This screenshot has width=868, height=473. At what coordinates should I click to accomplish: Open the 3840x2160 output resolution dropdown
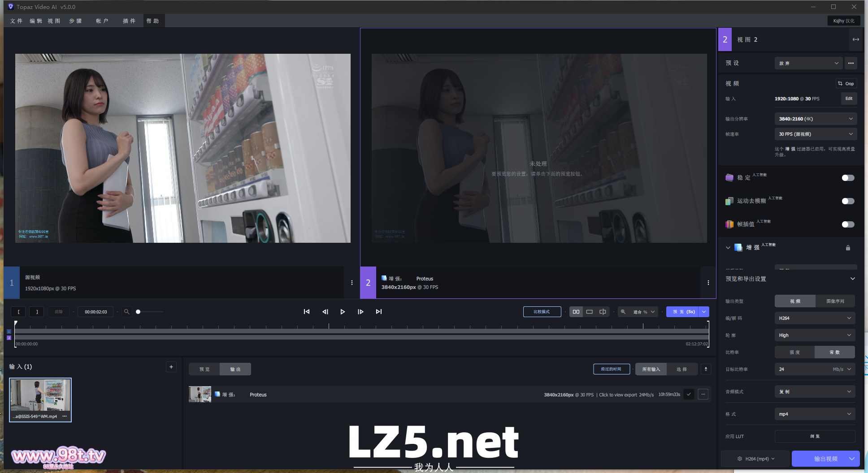(x=815, y=119)
